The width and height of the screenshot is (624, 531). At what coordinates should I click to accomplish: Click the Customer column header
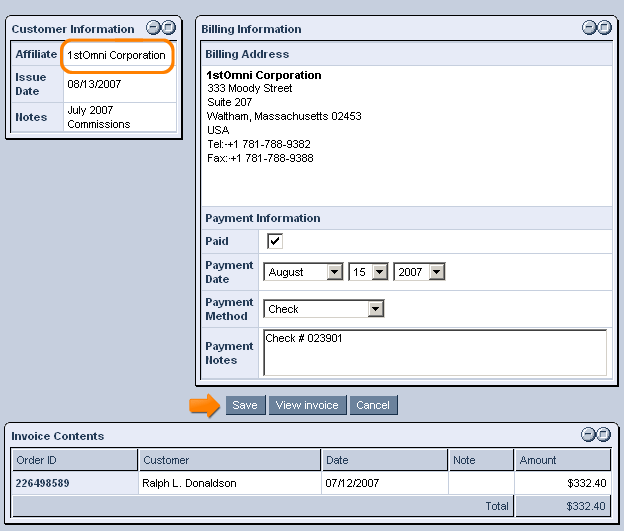(229, 460)
